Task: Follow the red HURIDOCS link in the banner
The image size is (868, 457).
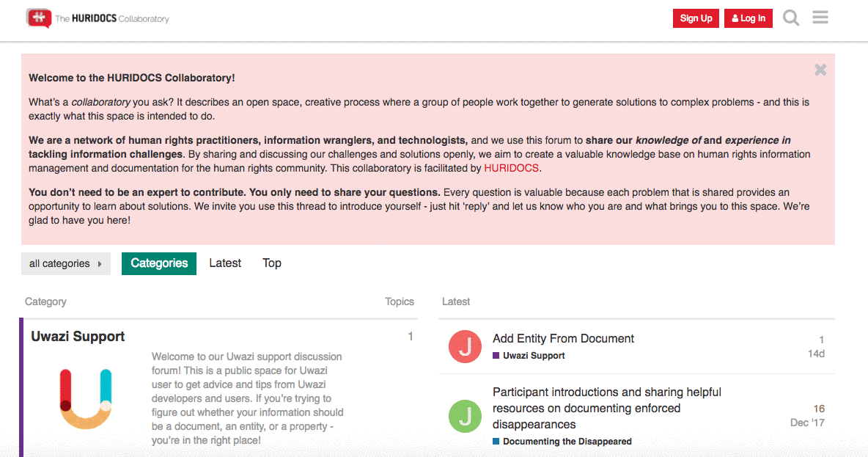Action: [x=511, y=169]
